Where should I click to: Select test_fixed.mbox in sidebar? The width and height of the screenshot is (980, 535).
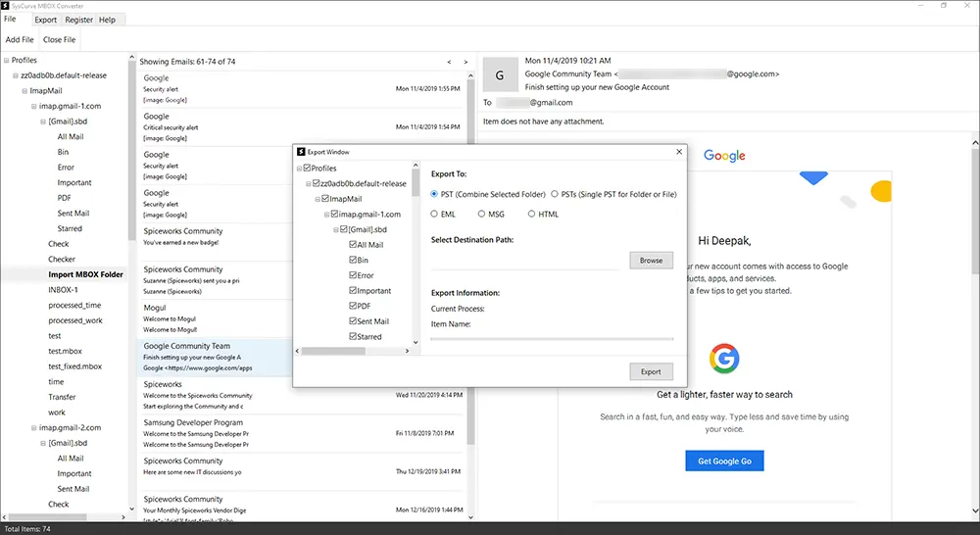pos(75,366)
